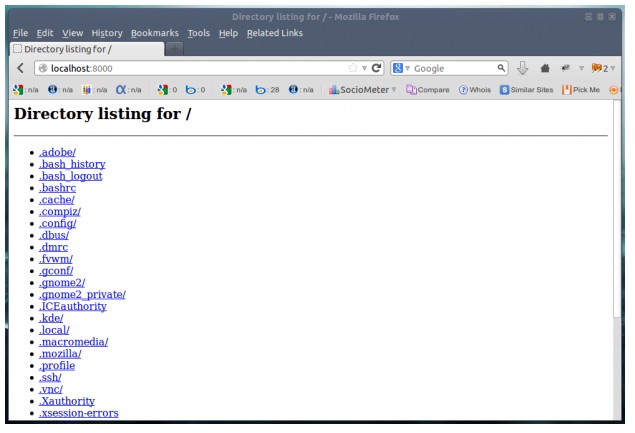635x433 pixels.
Task: Open dropdown arrow after the orange extension's 2
Action: pyautogui.click(x=613, y=68)
